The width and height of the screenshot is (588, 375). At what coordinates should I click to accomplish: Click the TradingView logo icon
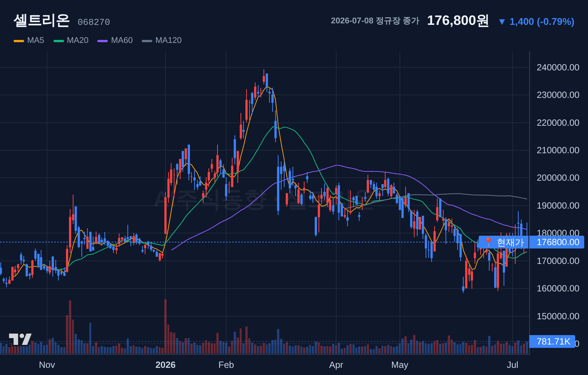tap(20, 339)
